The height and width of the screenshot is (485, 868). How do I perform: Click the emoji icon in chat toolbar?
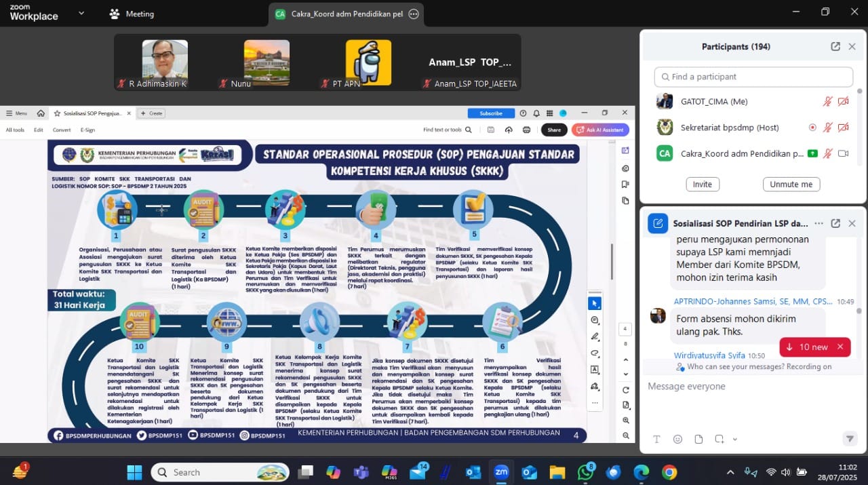[x=677, y=439]
